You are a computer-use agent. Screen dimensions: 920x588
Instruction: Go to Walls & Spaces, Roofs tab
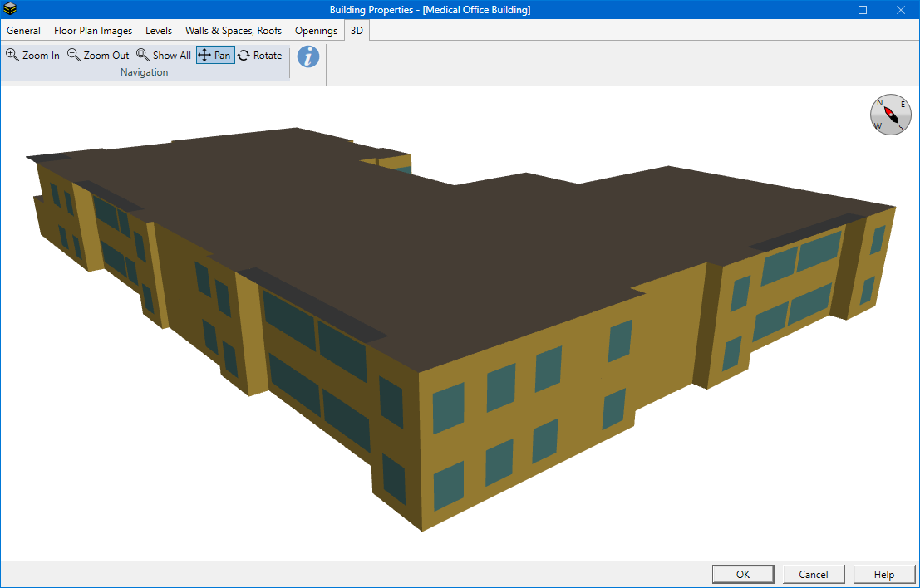pyautogui.click(x=234, y=31)
